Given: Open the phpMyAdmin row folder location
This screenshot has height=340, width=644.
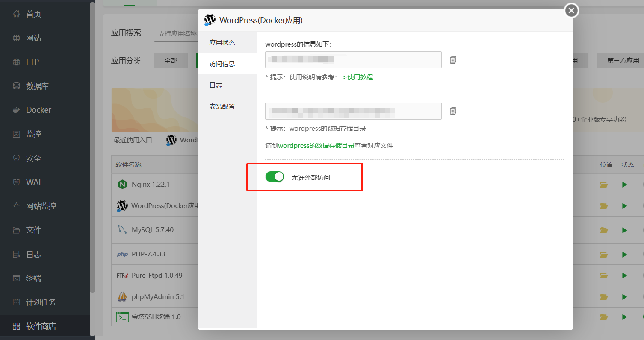Looking at the screenshot, I should [604, 296].
